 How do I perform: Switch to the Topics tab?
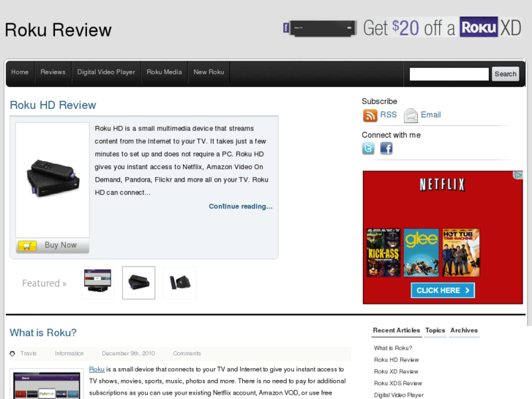pyautogui.click(x=435, y=330)
